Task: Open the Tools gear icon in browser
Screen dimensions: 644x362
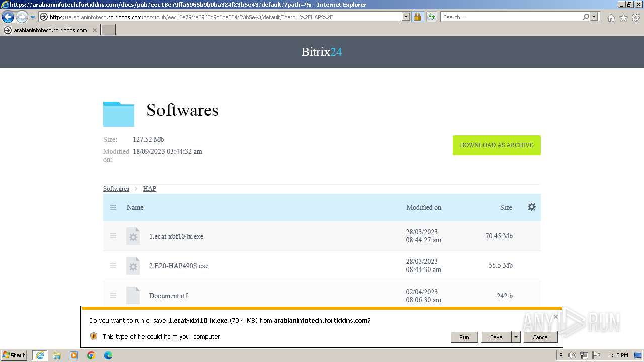Action: tap(636, 18)
